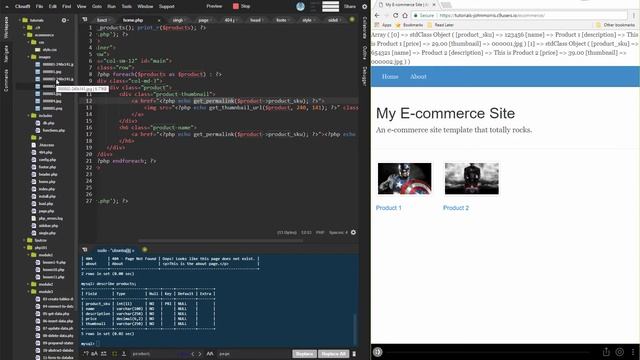
Task: Open the Support menu
Action: click(x=167, y=6)
